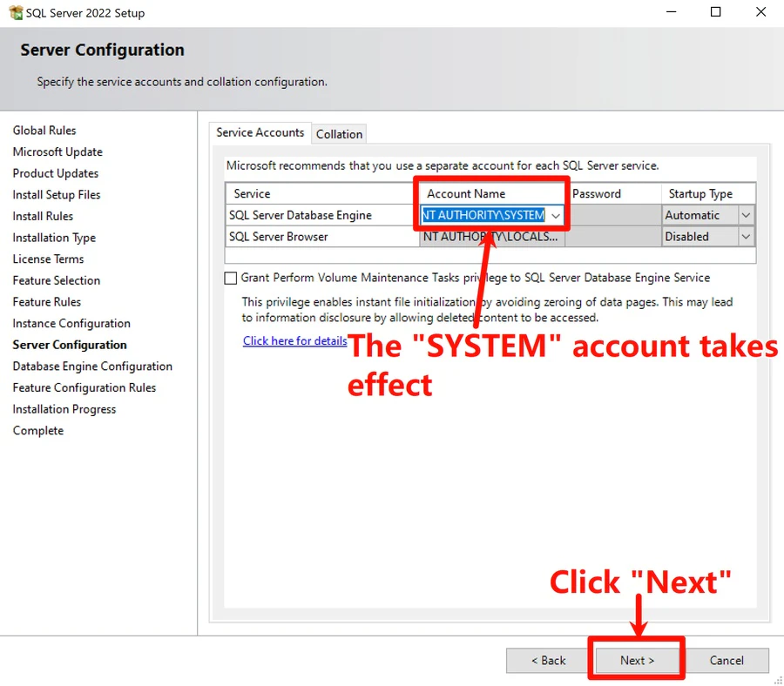
Task: Select the SQL Server Database Engine service row
Action: [322, 215]
